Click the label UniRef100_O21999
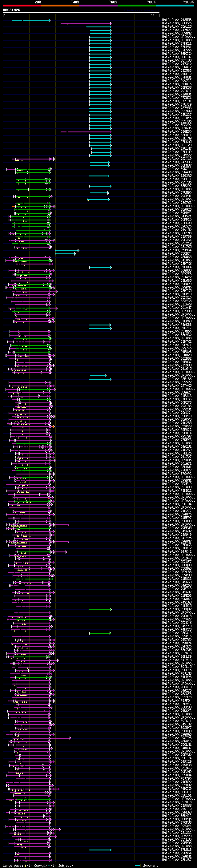The width and height of the screenshot is (197, 868). [177, 111]
